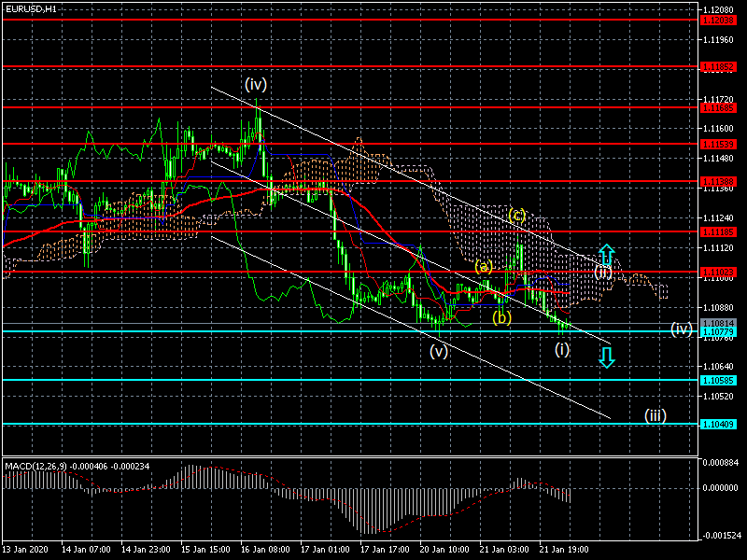747x560 pixels.
Task: Click the cyan 1.10585 support tag
Action: (718, 380)
